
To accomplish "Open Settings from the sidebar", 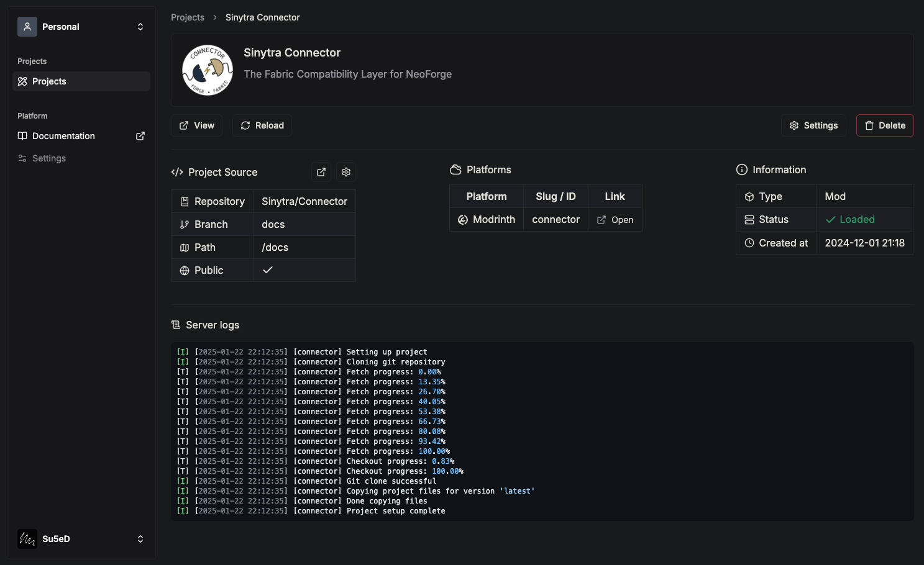I will coord(48,158).
